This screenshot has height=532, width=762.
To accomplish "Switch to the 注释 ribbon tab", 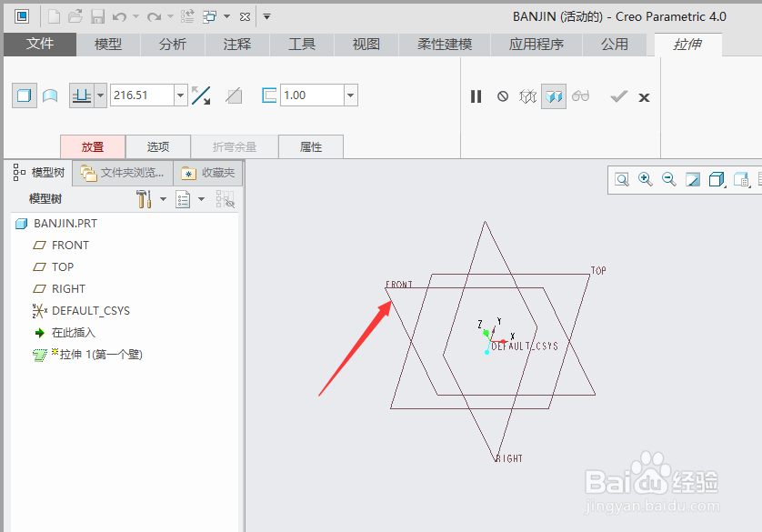I will (x=237, y=45).
